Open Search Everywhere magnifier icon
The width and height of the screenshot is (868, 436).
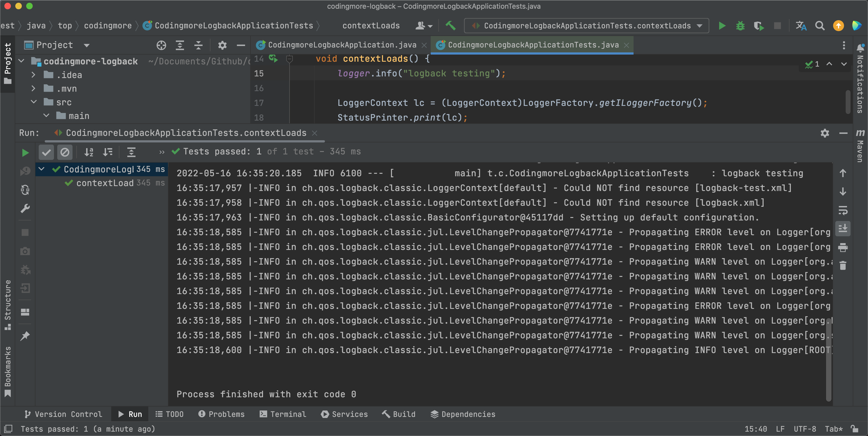[x=819, y=26]
